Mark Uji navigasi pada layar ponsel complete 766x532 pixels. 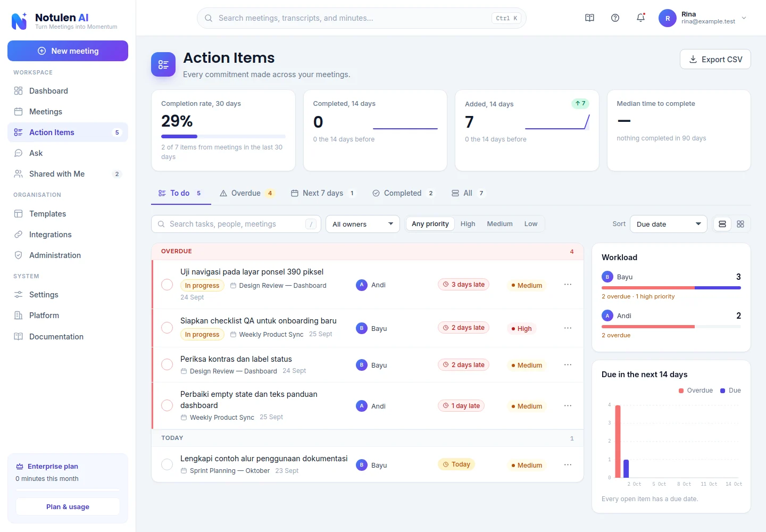(167, 285)
